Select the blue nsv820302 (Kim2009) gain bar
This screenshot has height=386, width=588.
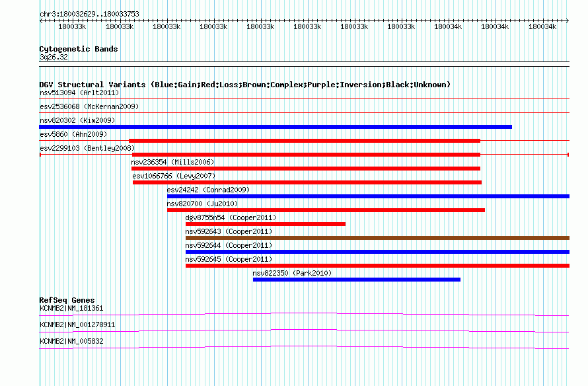276,127
